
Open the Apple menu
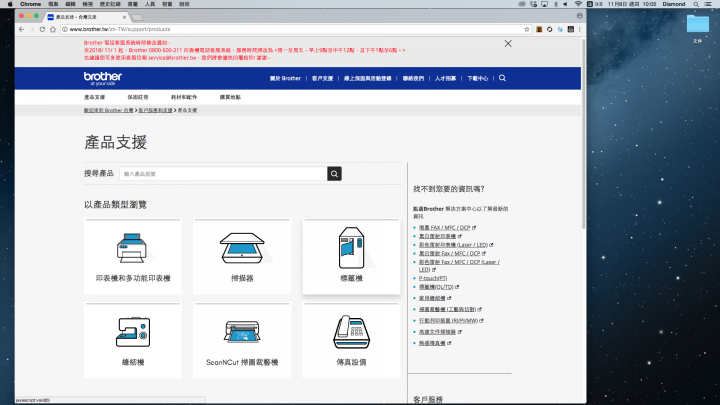[10, 4]
